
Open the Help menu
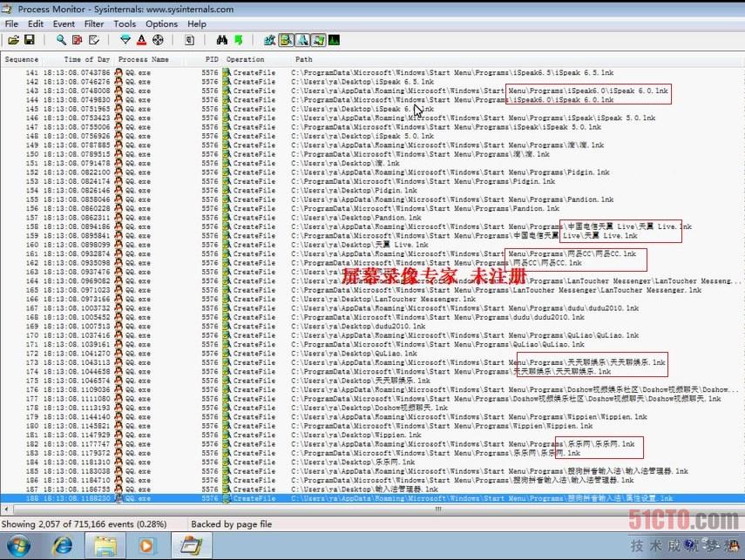click(x=197, y=24)
